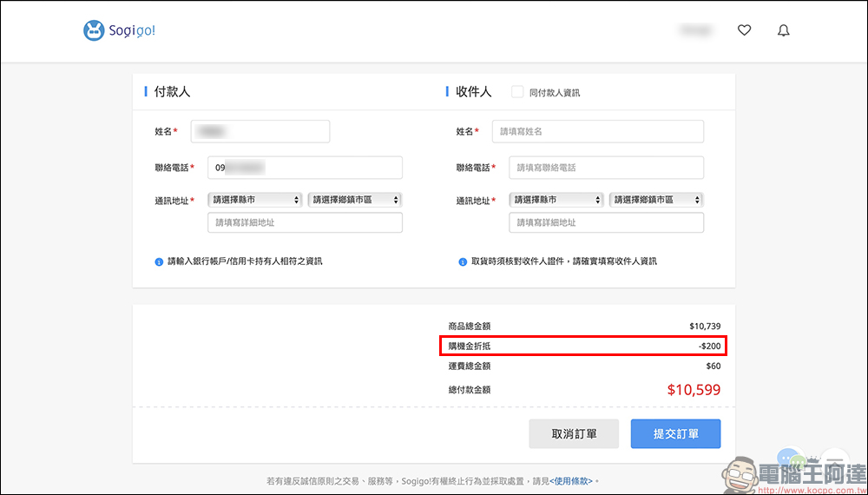Click the 付款人 section heading
The height and width of the screenshot is (495, 868).
172,92
